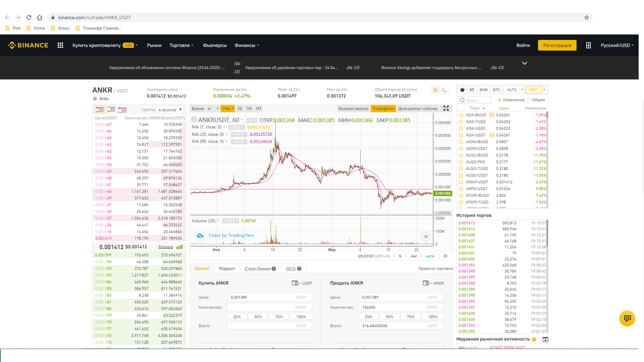Viewport: 644px width, 362px height.
Task: Open Купить криптовалюту dropdown menu
Action: pyautogui.click(x=105, y=46)
